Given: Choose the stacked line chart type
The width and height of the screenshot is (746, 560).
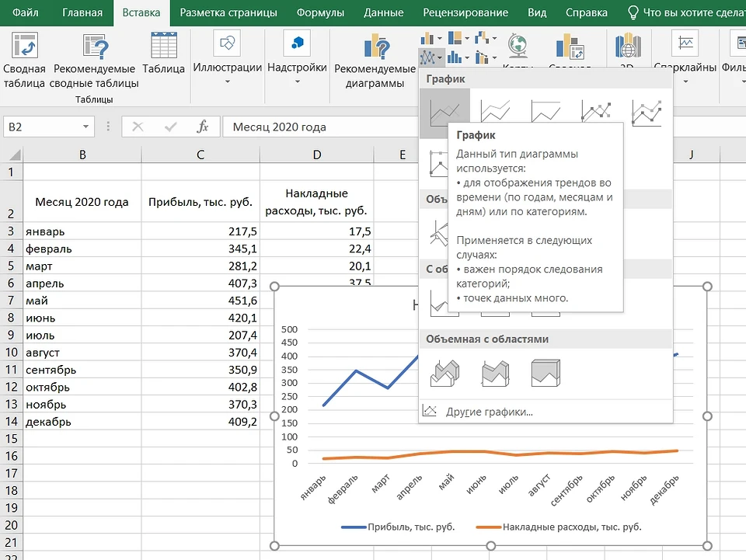Looking at the screenshot, I should (495, 113).
